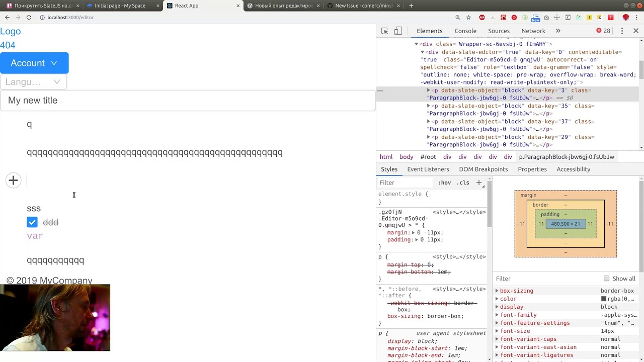Focus the Styles pane Filter input
The image size is (644, 362).
tap(405, 183)
